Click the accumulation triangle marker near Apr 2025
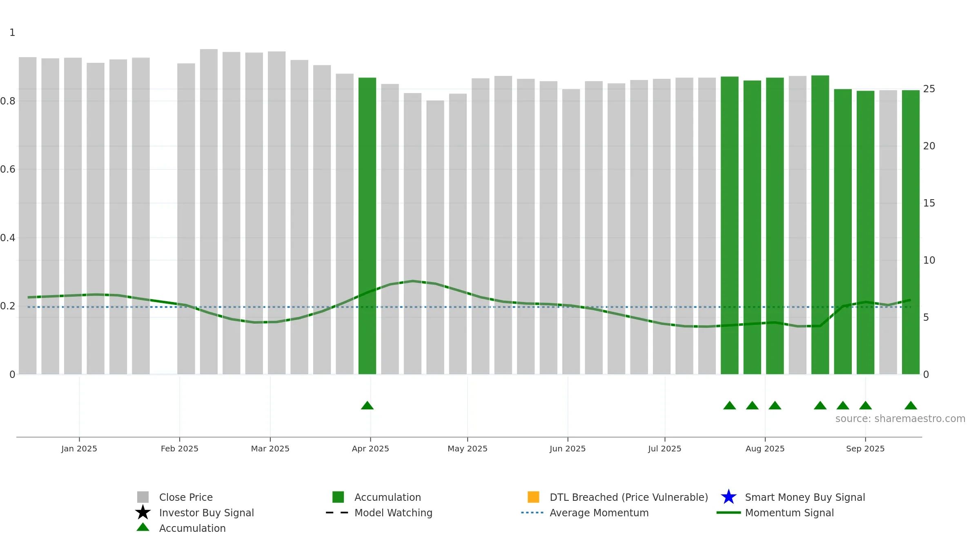 click(367, 405)
